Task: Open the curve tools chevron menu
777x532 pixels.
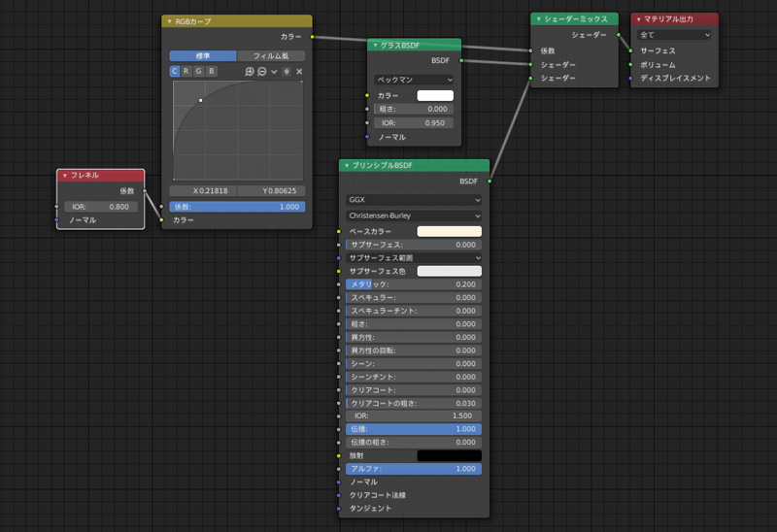Action: coord(274,72)
